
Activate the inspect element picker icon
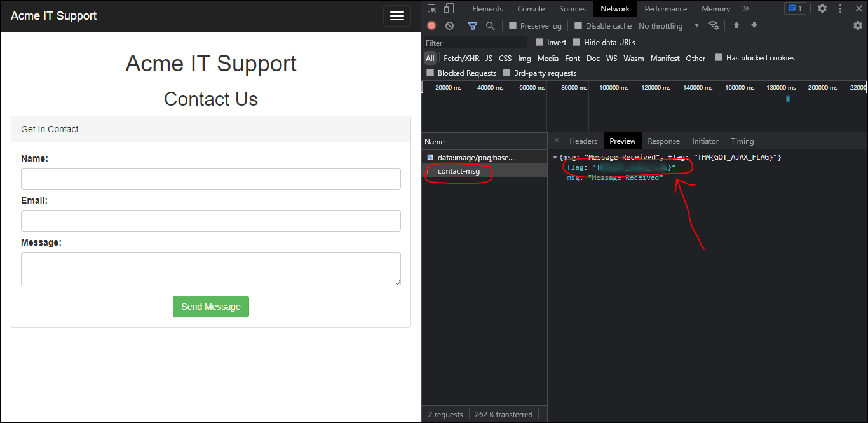point(432,8)
